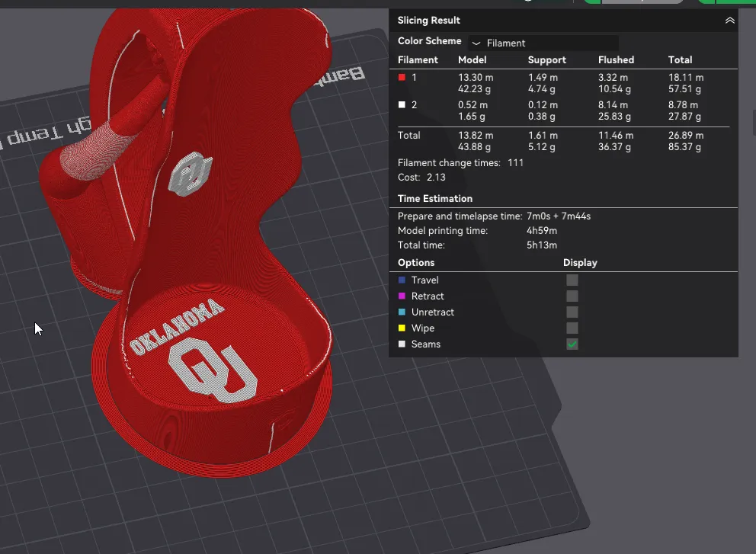Screen dimensions: 756x554
Task: Click the Filament column header
Action: (x=418, y=59)
